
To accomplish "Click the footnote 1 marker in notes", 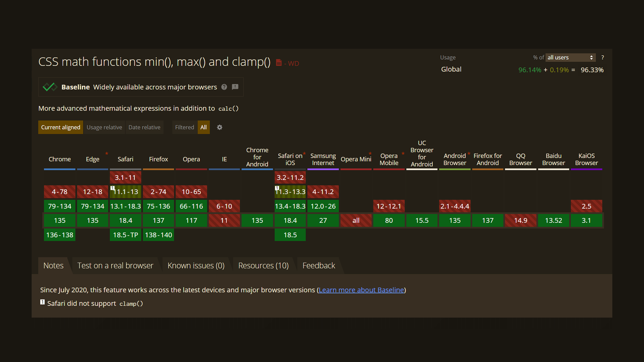I will pyautogui.click(x=42, y=302).
